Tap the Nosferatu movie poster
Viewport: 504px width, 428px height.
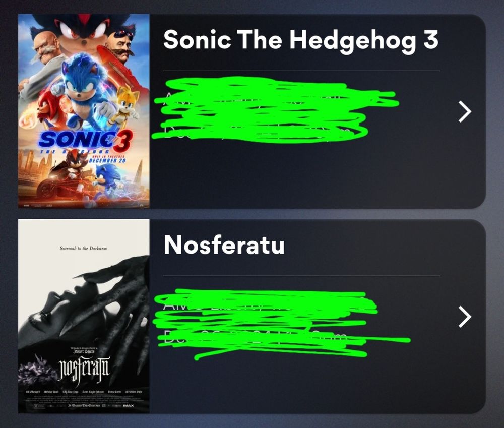[x=84, y=317]
